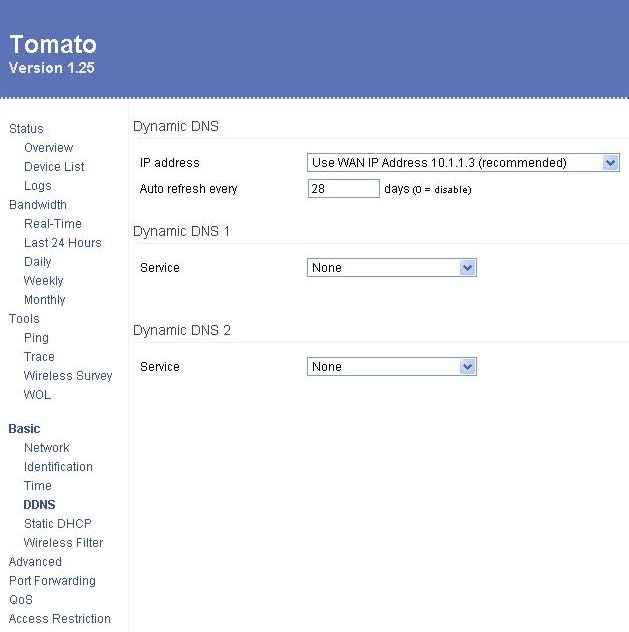Open the QoS section
The height and width of the screenshot is (632, 629).
click(x=21, y=600)
